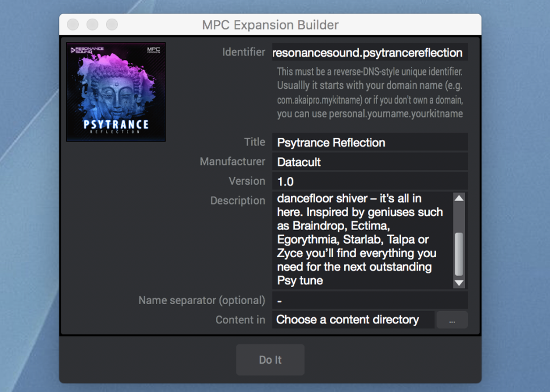Click the reverse-DNS-style identifier help text

(370, 93)
